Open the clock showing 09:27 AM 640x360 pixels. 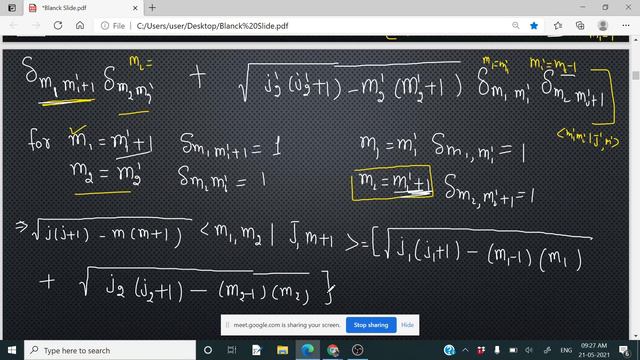click(593, 350)
